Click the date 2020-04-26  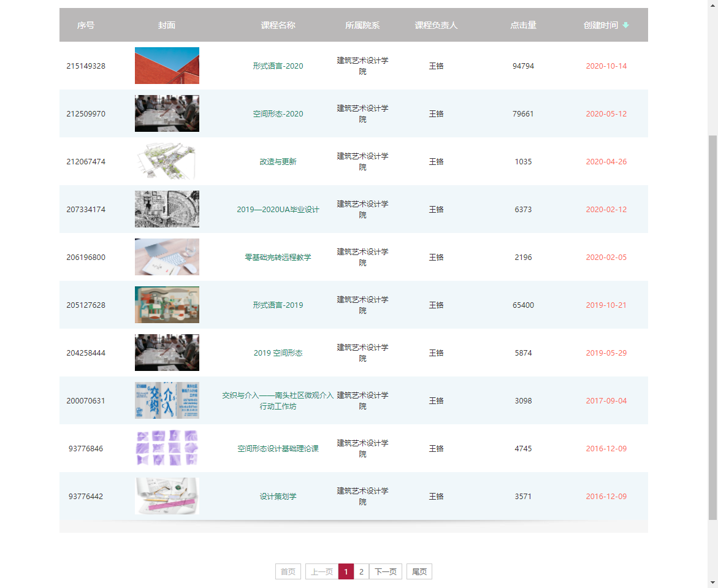(606, 162)
